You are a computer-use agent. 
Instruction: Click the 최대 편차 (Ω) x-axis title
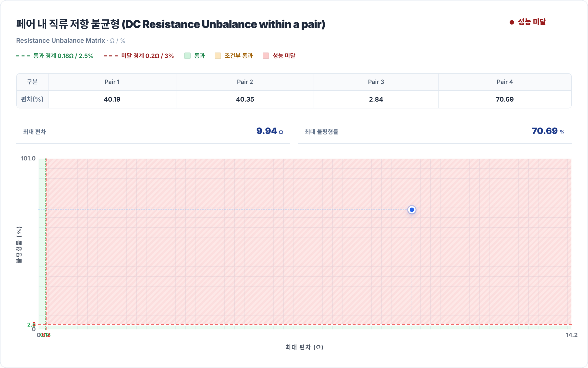(304, 347)
